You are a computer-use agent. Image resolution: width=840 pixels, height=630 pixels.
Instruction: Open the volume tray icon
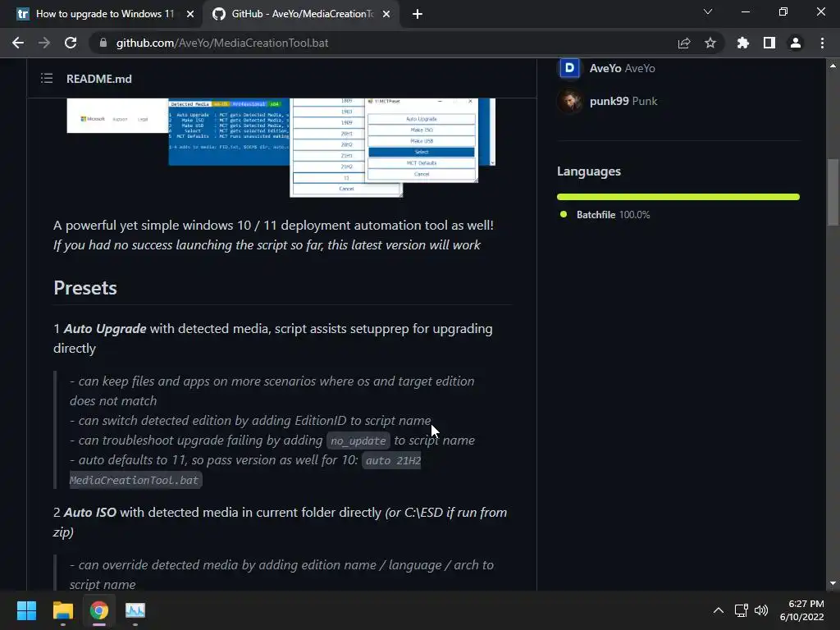click(x=760, y=610)
